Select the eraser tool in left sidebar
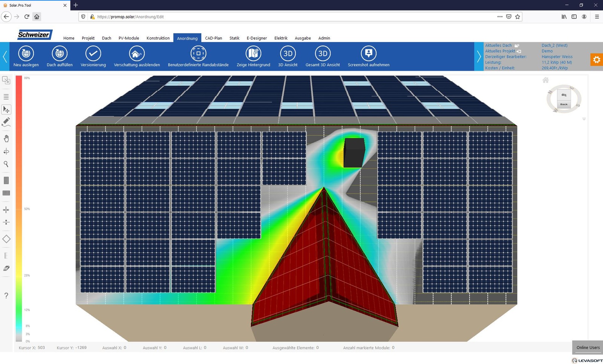The height and width of the screenshot is (364, 603). click(6, 269)
